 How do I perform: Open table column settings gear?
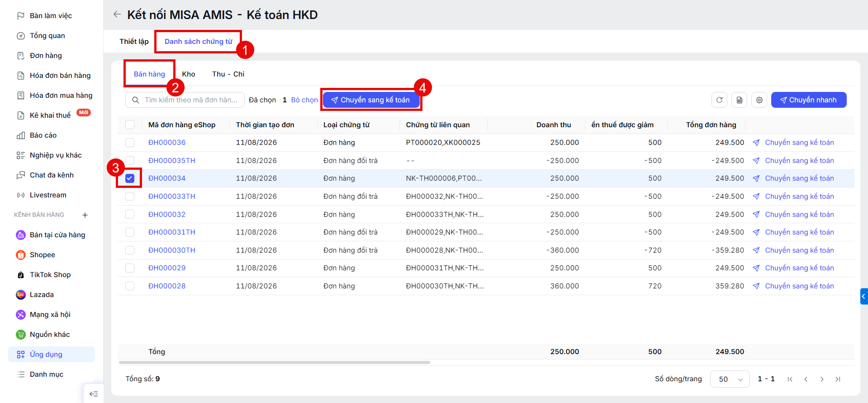759,100
